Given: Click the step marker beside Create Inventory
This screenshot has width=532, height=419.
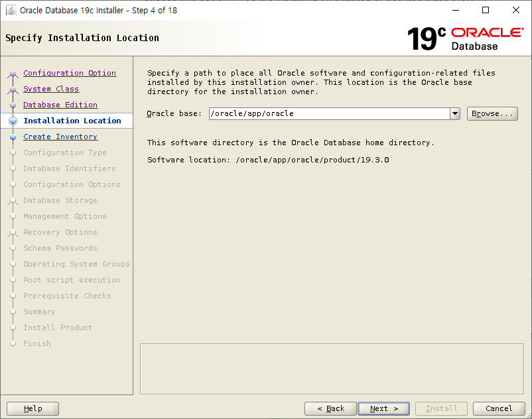Looking at the screenshot, I should [x=13, y=137].
